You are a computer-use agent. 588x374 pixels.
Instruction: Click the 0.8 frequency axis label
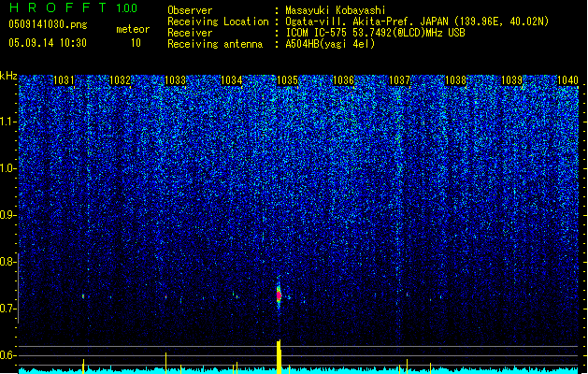tap(8, 262)
